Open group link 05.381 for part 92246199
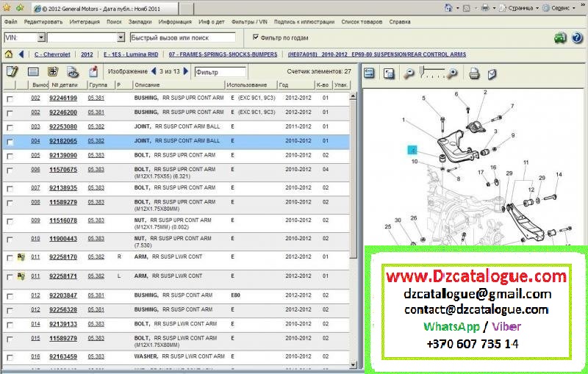This screenshot has height=374, width=588. 96,98
